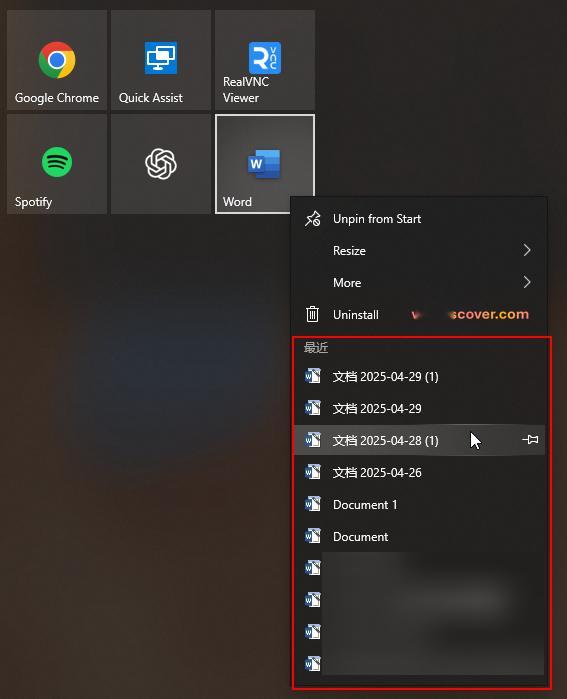Choose Uninstall from context menu

419,315
